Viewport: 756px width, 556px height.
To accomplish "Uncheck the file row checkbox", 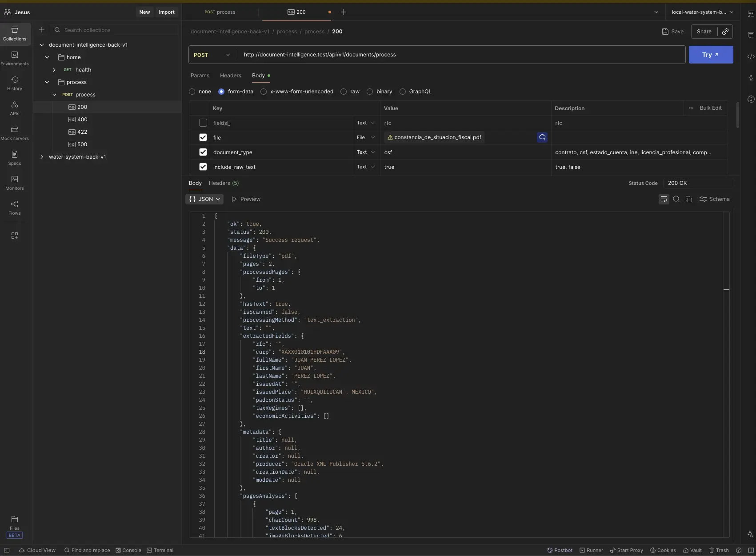I will [203, 137].
